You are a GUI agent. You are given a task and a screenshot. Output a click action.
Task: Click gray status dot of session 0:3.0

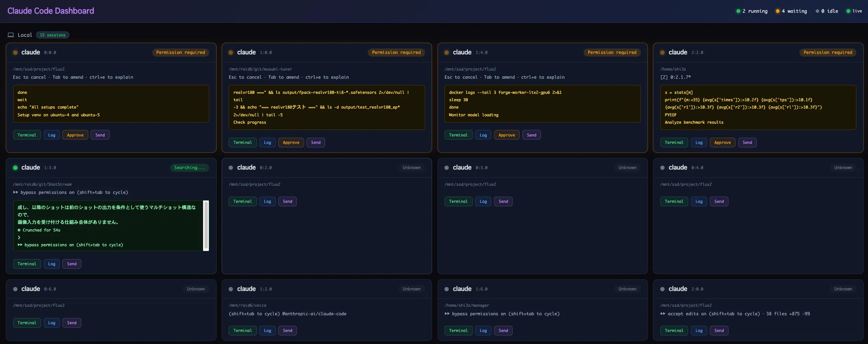[x=446, y=168]
